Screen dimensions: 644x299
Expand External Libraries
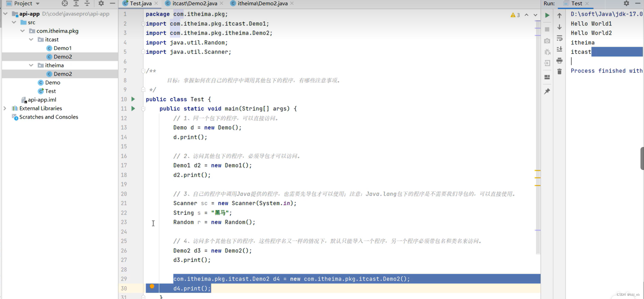click(x=5, y=108)
